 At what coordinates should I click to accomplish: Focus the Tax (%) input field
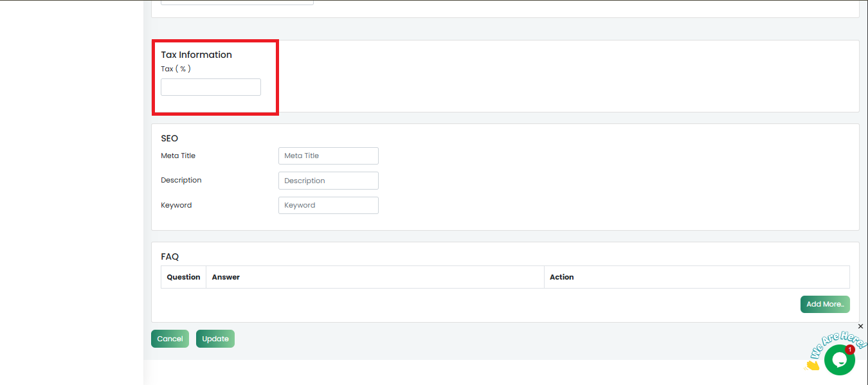pos(210,87)
